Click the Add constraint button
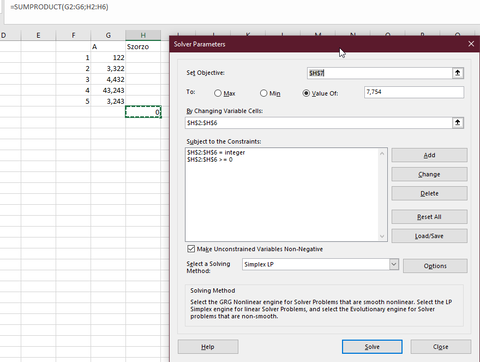 click(x=429, y=155)
